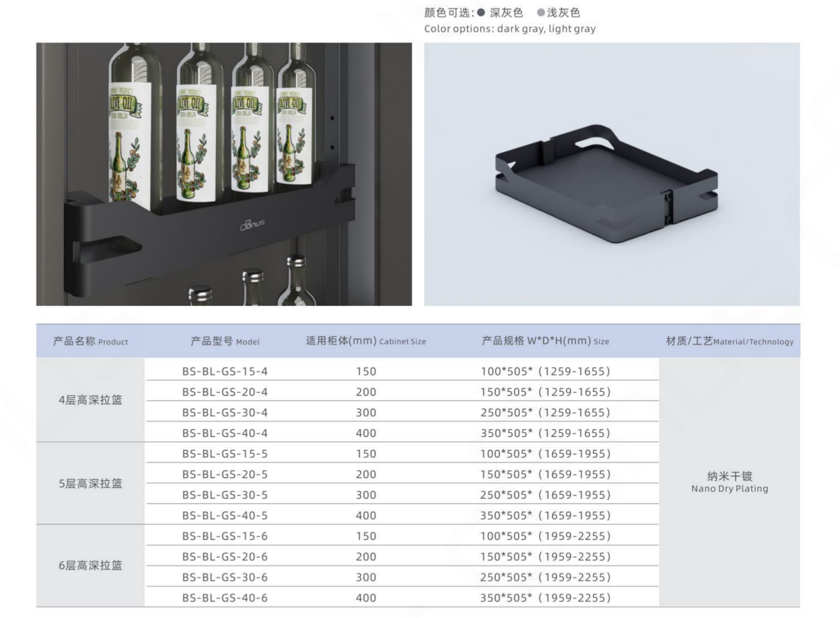The image size is (840, 618).
Task: Select the '6层高深拉篮' product cell
Action: pos(90,565)
